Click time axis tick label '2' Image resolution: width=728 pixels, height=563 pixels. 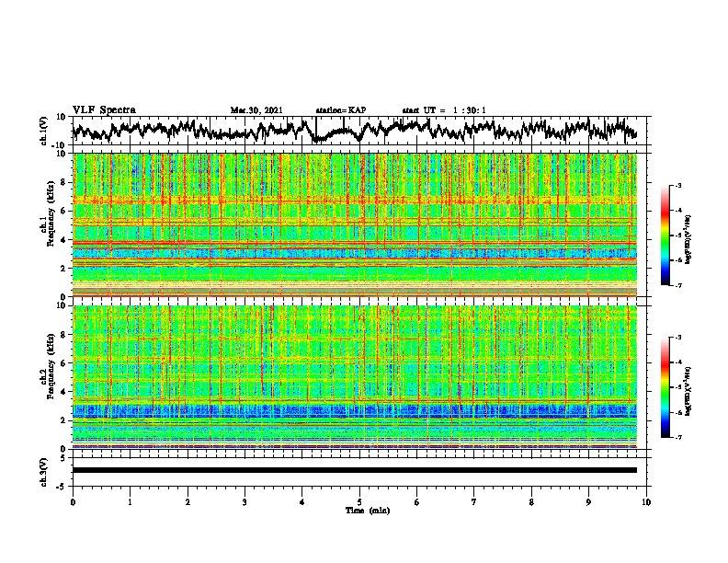(x=188, y=502)
